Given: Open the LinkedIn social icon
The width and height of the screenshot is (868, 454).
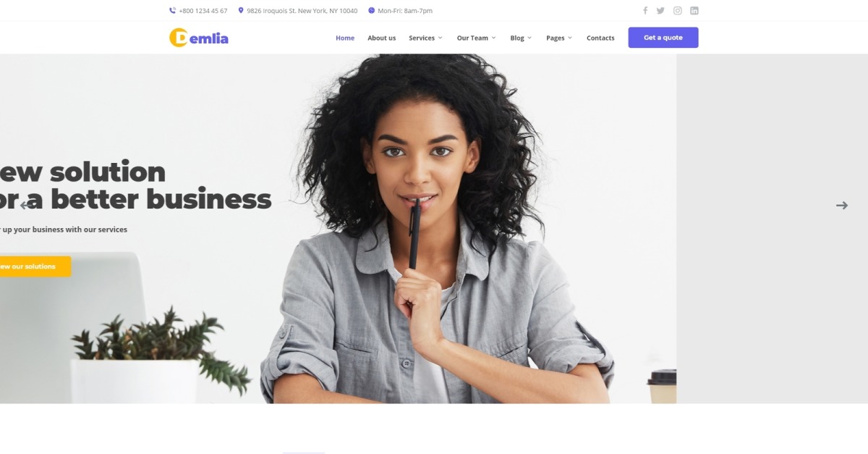Looking at the screenshot, I should pyautogui.click(x=694, y=10).
